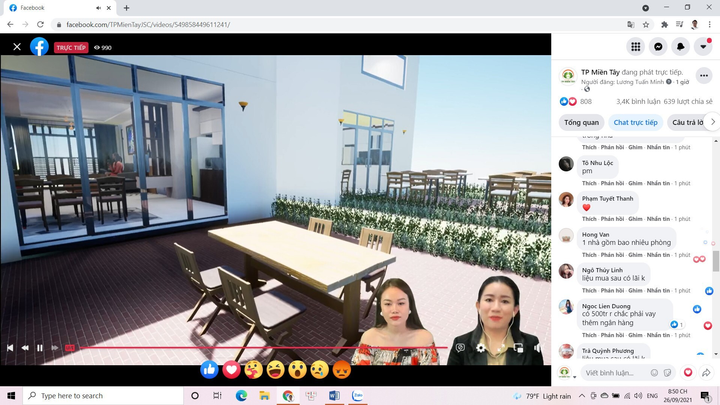Viewport: 720px width, 405px height.
Task: Open TP Miền Tây page avatar
Action: pos(568,76)
